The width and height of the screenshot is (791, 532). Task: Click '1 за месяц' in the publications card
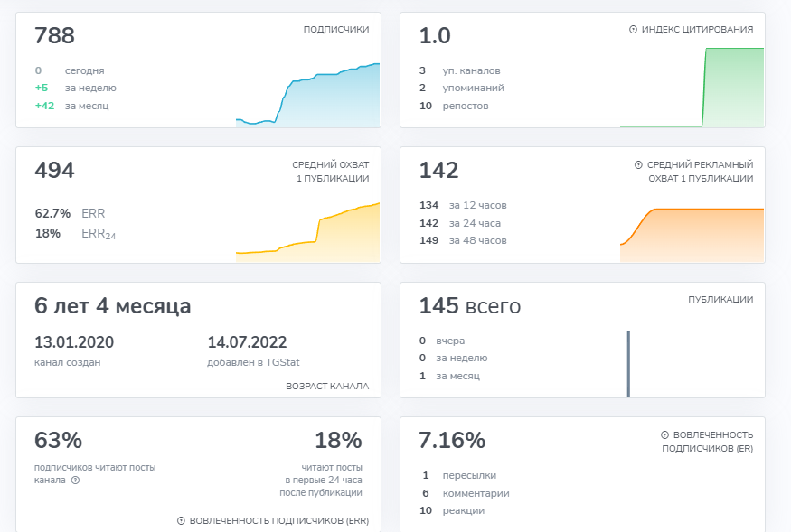[x=449, y=376]
